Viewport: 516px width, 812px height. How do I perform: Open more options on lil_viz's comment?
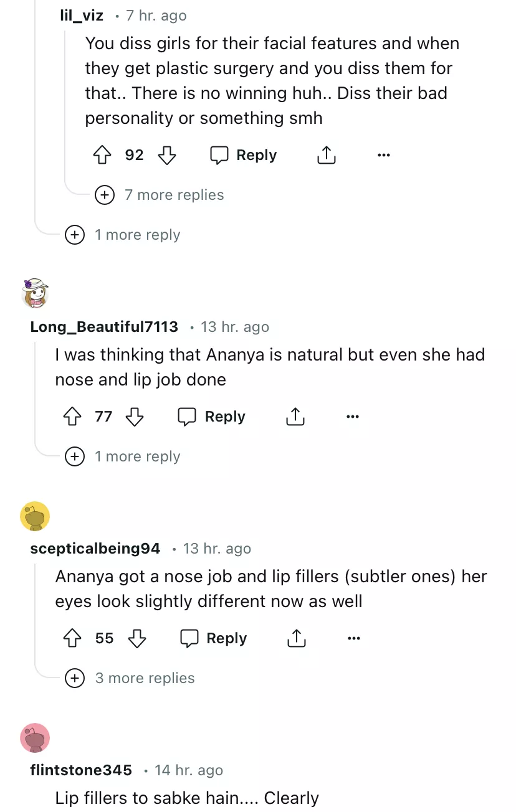[x=384, y=156]
